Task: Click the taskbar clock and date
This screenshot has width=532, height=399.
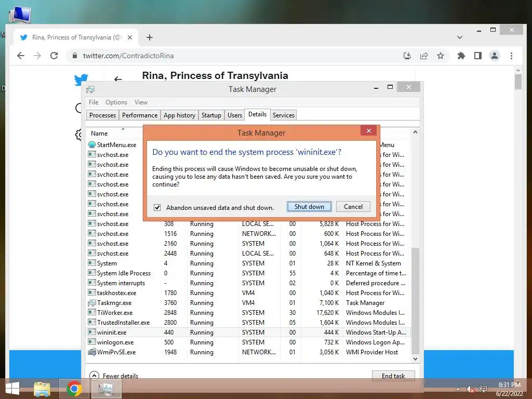Action: (509, 389)
